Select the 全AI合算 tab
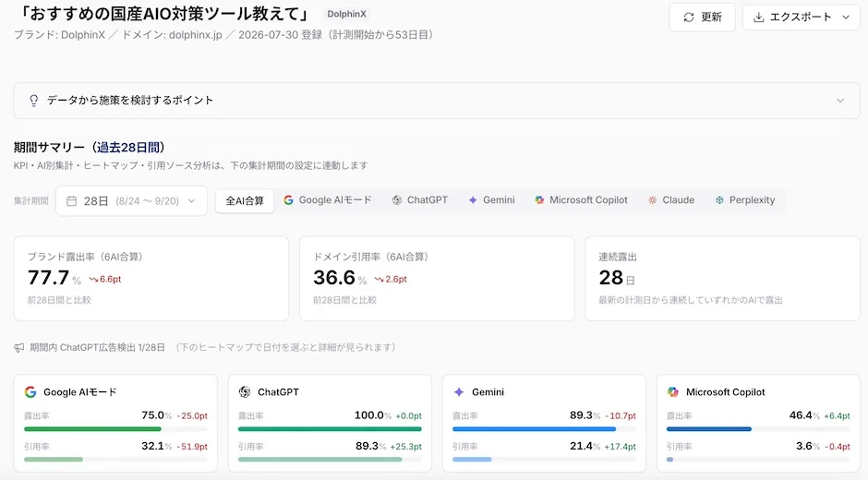868x480 pixels. tap(244, 201)
